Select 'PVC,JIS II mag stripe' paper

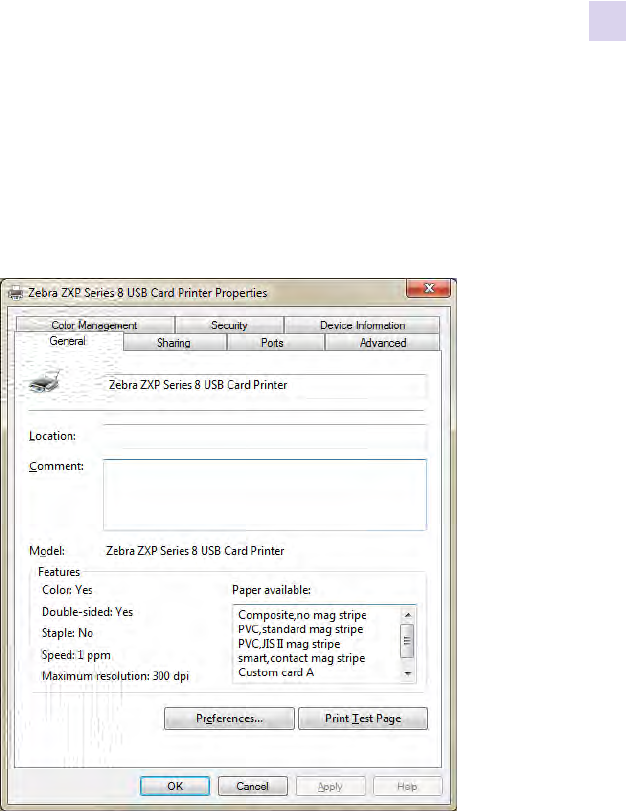[x=289, y=644]
